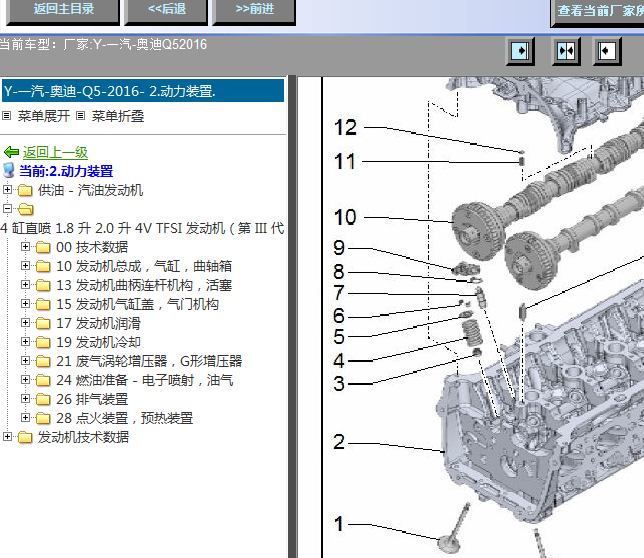This screenshot has height=558, width=644.
Task: Click the computer icon beside 当前:2.动力装置
Action: click(x=8, y=170)
